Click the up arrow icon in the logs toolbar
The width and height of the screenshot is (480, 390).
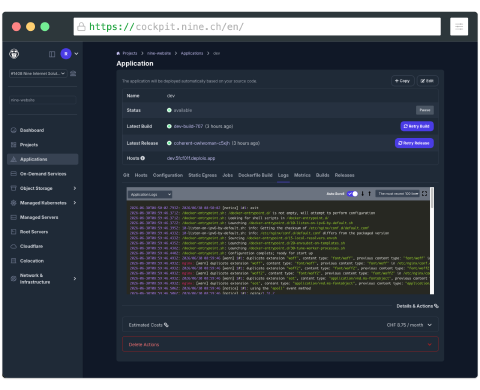click(369, 194)
